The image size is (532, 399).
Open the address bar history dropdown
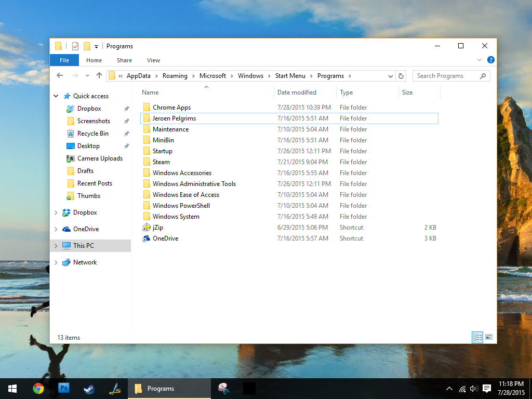(x=390, y=76)
